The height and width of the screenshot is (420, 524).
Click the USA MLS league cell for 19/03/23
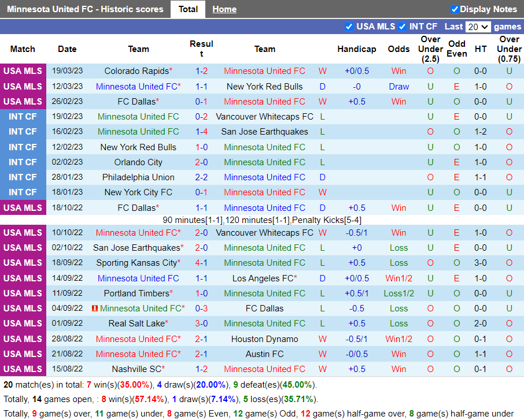tap(23, 71)
